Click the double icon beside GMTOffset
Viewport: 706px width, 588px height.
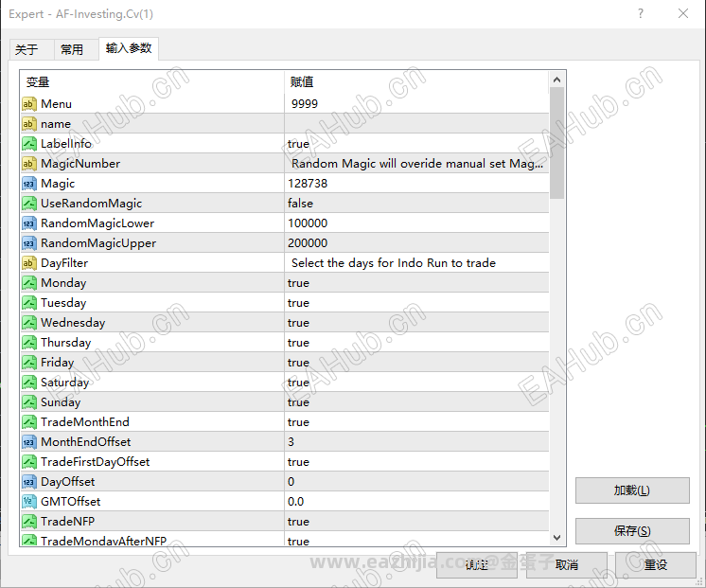tap(29, 502)
